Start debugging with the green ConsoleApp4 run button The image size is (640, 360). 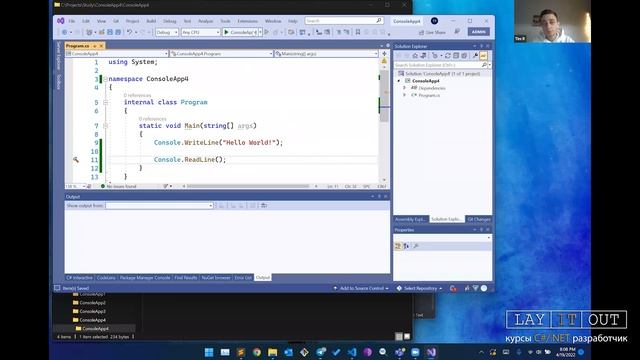click(x=240, y=32)
